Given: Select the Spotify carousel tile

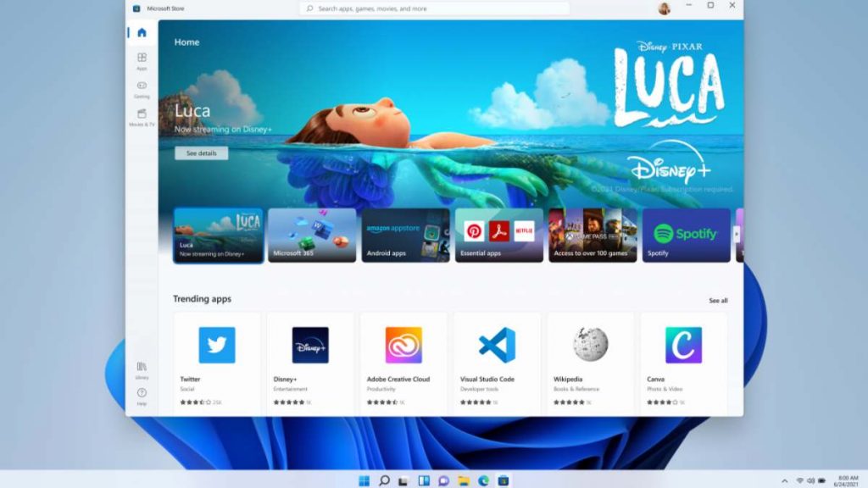Looking at the screenshot, I should coord(687,236).
